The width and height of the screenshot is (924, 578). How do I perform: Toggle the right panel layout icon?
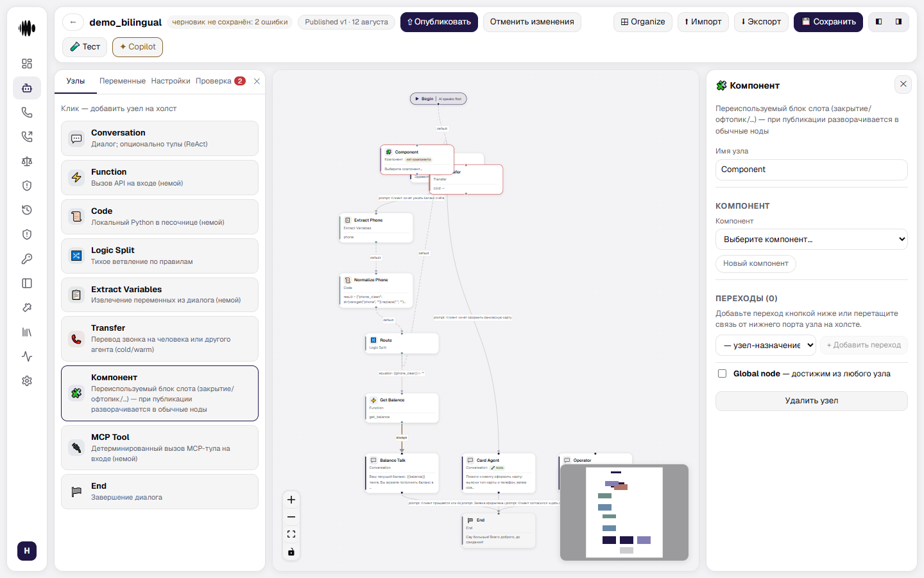pos(898,22)
